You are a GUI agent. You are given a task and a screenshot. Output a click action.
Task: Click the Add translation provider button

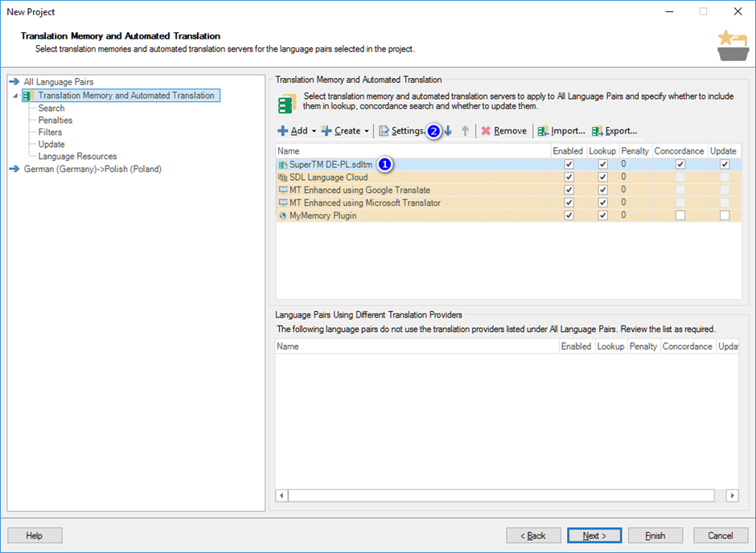point(293,130)
